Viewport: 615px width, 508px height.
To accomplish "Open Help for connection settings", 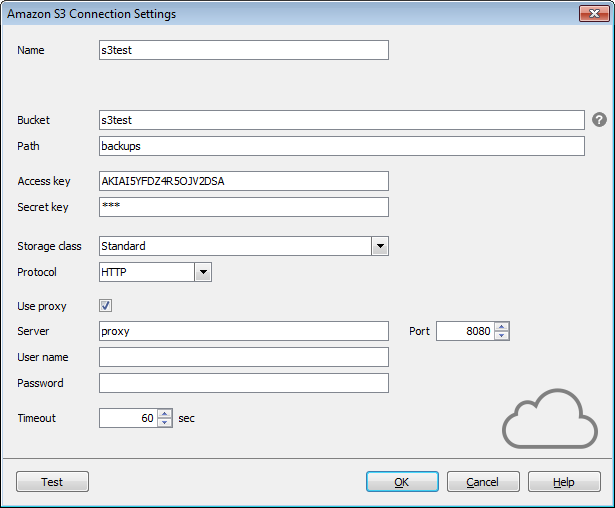I will [x=564, y=482].
